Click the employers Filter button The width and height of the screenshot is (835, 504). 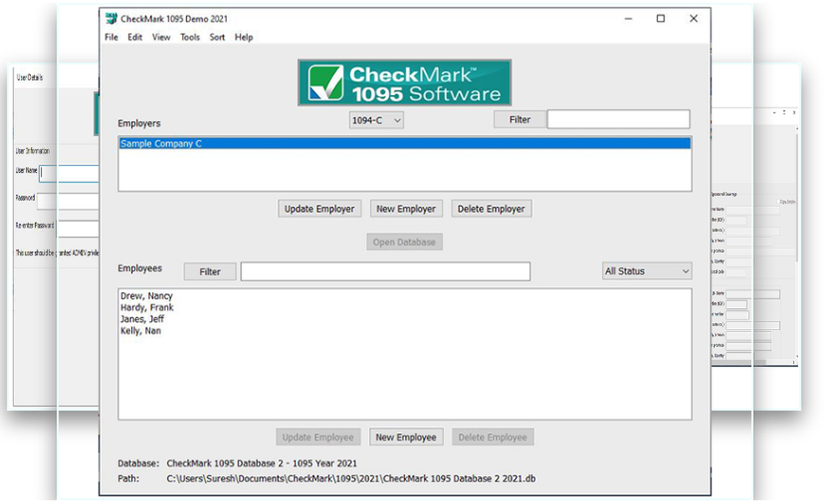(519, 120)
